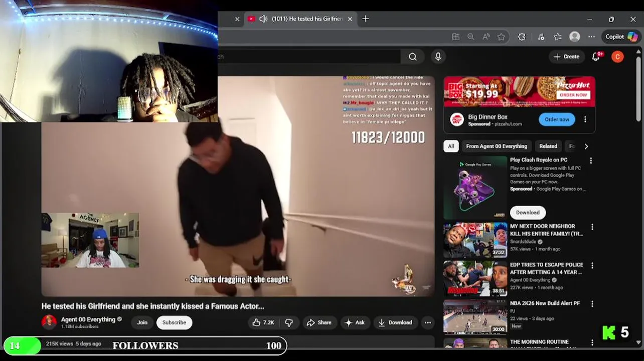Download the video via Download button
This screenshot has width=644, height=361.
[x=395, y=322]
